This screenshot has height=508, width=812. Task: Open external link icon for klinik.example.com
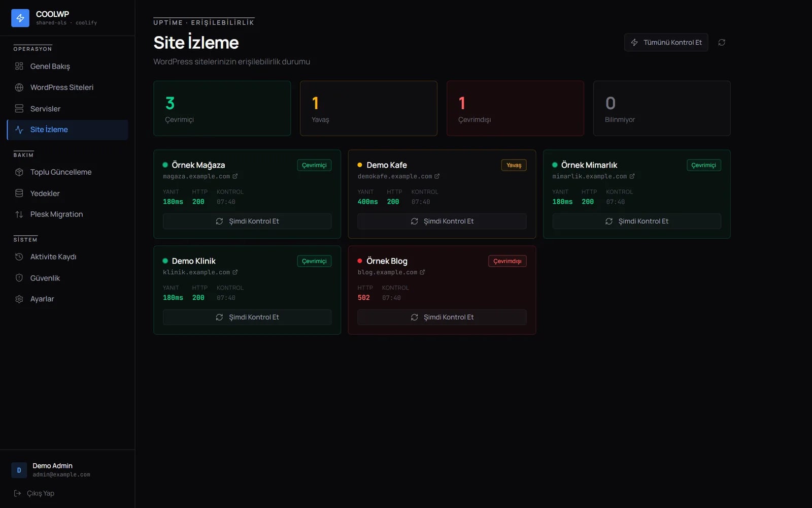pyautogui.click(x=235, y=272)
